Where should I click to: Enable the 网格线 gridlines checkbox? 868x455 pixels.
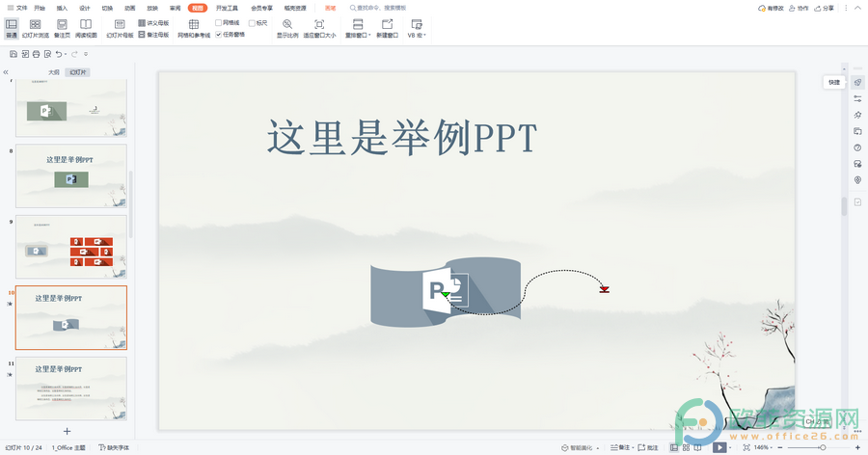[x=218, y=23]
